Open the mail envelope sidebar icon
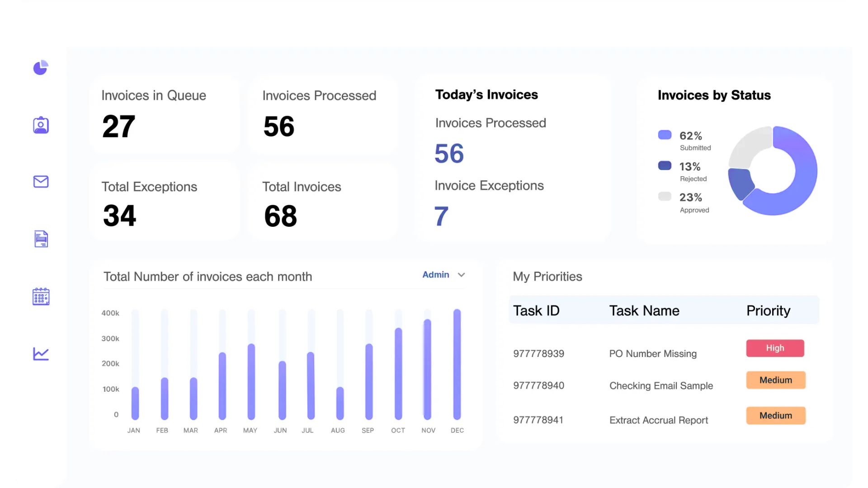 (x=41, y=182)
